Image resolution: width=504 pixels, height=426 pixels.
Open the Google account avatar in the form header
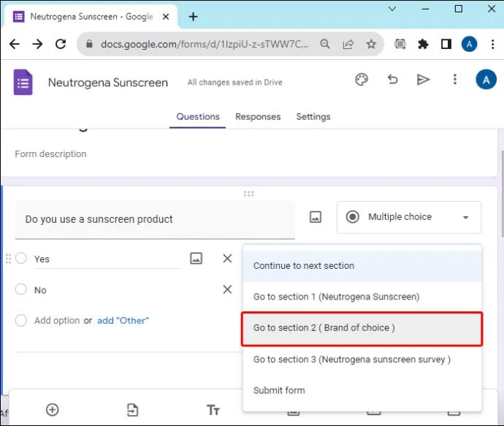(x=486, y=80)
